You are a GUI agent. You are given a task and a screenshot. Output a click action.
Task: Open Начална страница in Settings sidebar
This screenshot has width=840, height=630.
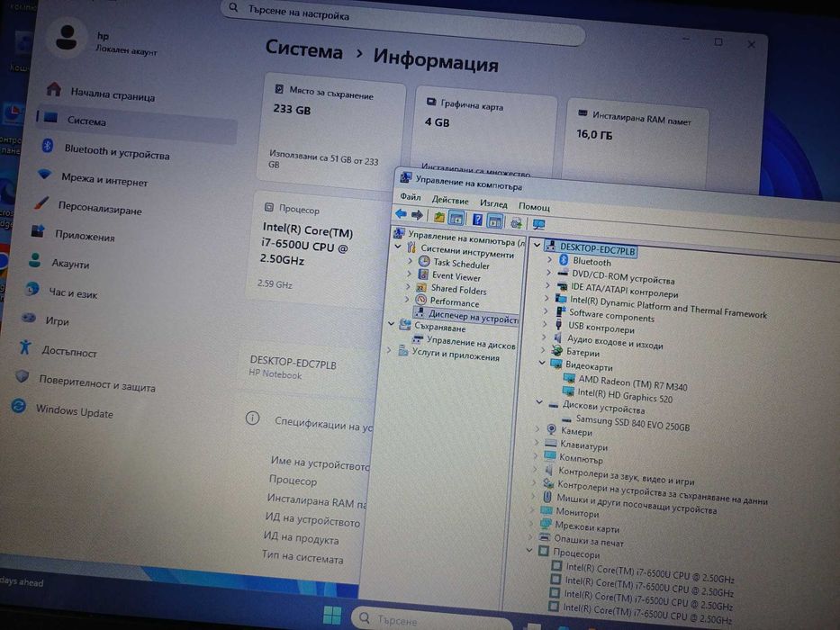[x=101, y=93]
